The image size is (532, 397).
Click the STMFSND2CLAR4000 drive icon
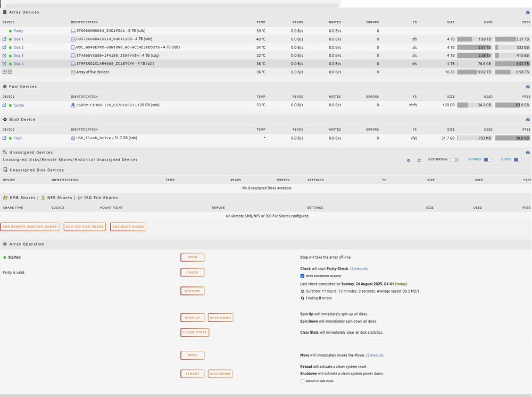[73, 64]
